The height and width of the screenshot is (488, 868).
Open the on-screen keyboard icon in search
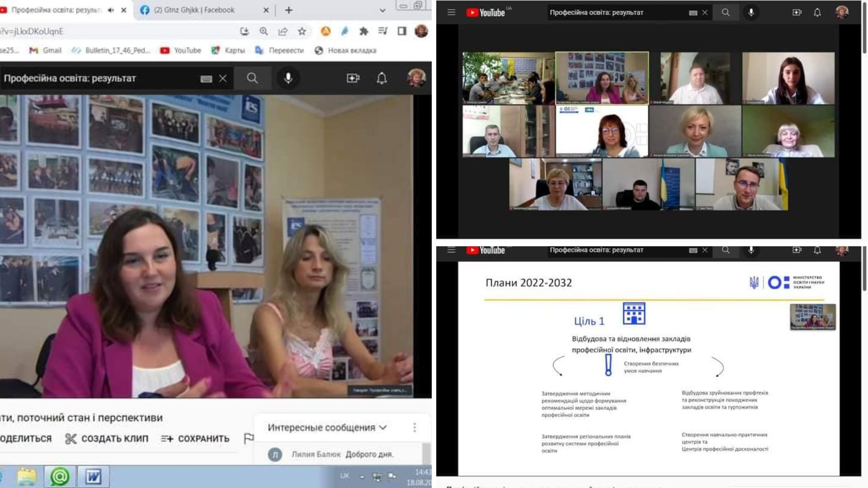(x=206, y=79)
